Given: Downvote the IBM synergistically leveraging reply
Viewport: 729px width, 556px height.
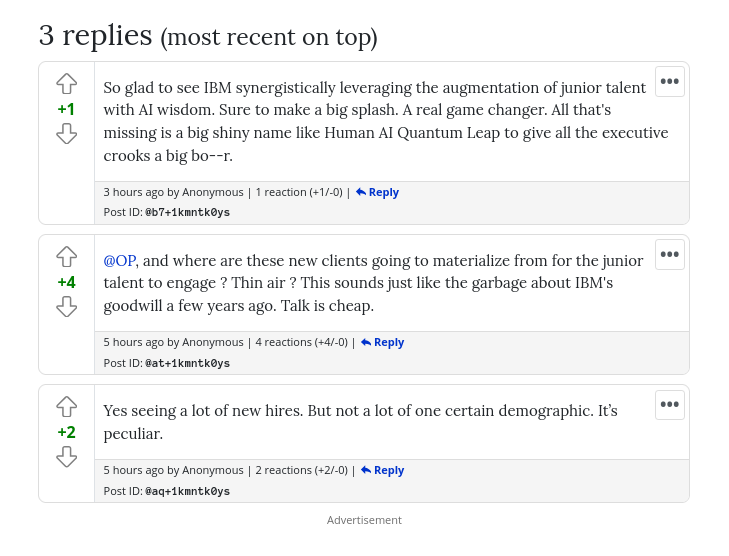Looking at the screenshot, I should pos(67,133).
